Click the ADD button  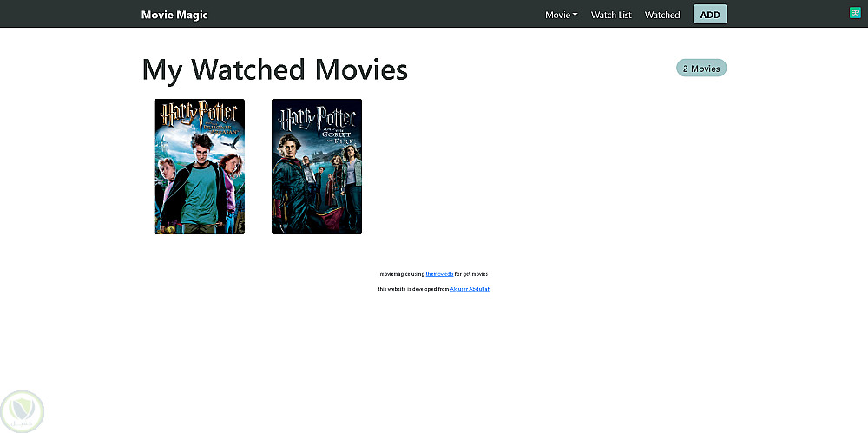click(x=710, y=15)
